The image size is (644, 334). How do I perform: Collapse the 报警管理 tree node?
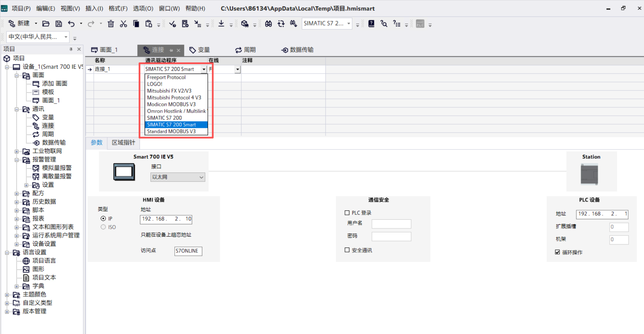point(17,160)
